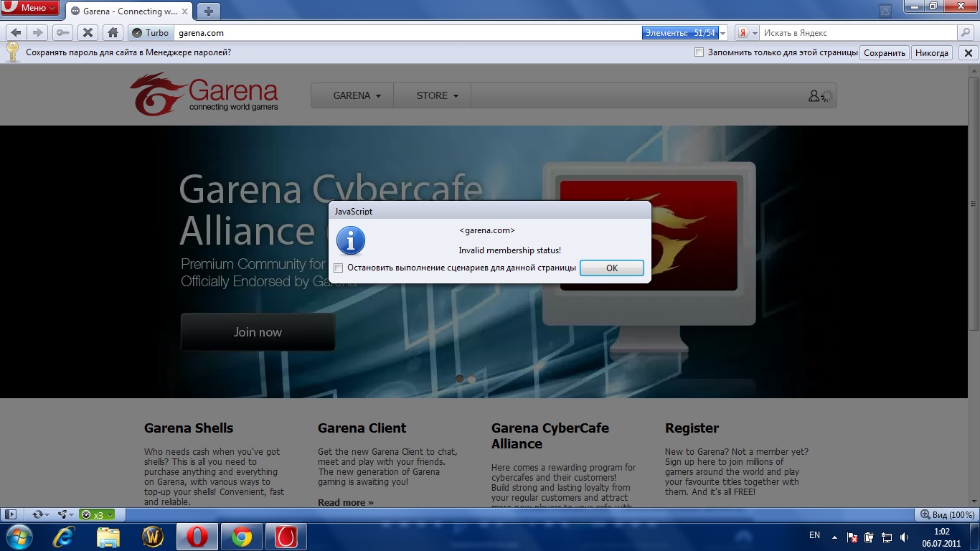Launch Internet Explorer from taskbar
Viewport: 980px width, 551px height.
pos(65,537)
